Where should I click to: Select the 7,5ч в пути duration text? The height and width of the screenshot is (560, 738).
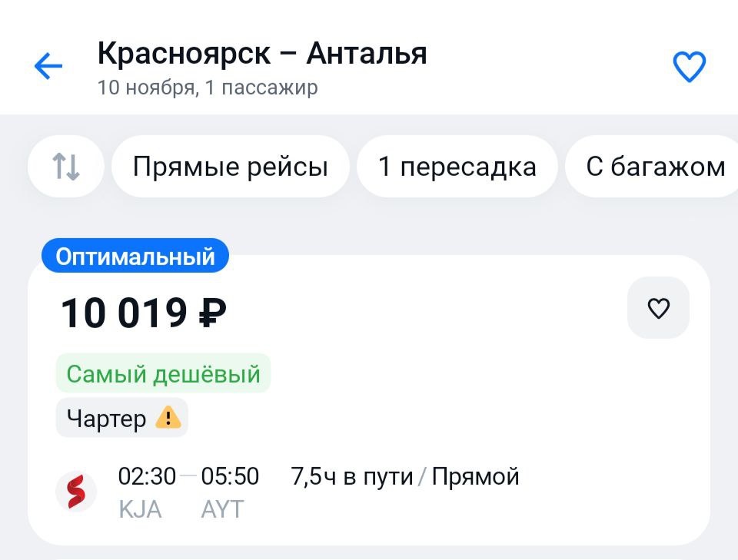click(351, 476)
